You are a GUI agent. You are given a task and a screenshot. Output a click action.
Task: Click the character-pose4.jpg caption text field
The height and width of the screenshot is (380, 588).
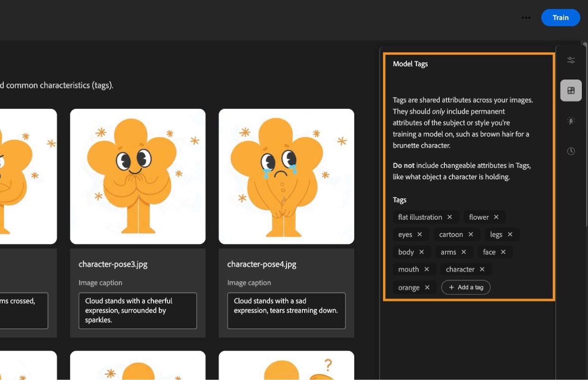point(286,311)
